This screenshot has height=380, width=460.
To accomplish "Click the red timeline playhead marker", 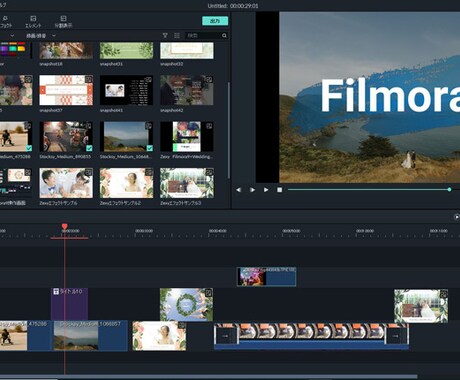I will pyautogui.click(x=65, y=227).
